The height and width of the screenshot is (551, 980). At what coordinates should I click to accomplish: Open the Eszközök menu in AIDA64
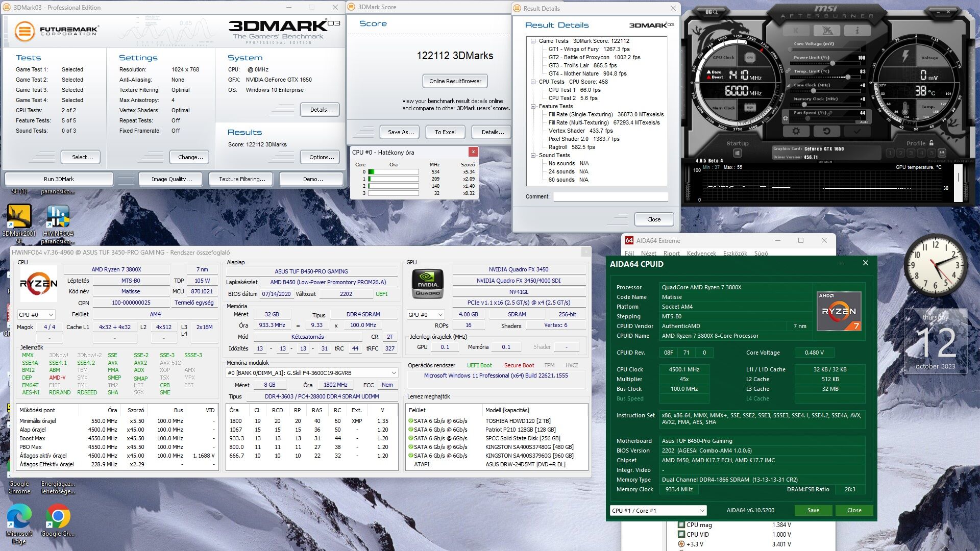pyautogui.click(x=735, y=253)
